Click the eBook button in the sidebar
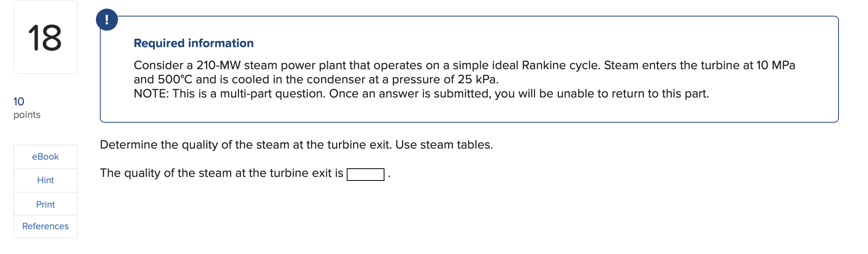Screen dimensions: 868x254 [45, 156]
